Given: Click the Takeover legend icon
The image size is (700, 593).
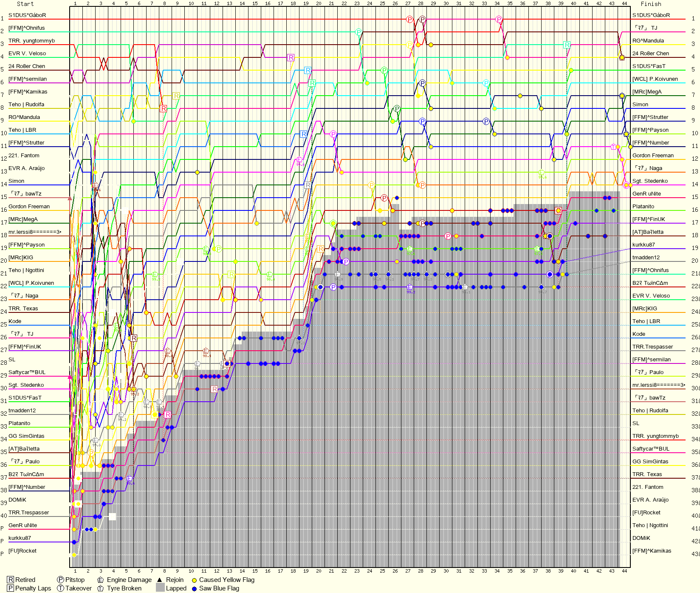Looking at the screenshot, I should (x=61, y=588).
